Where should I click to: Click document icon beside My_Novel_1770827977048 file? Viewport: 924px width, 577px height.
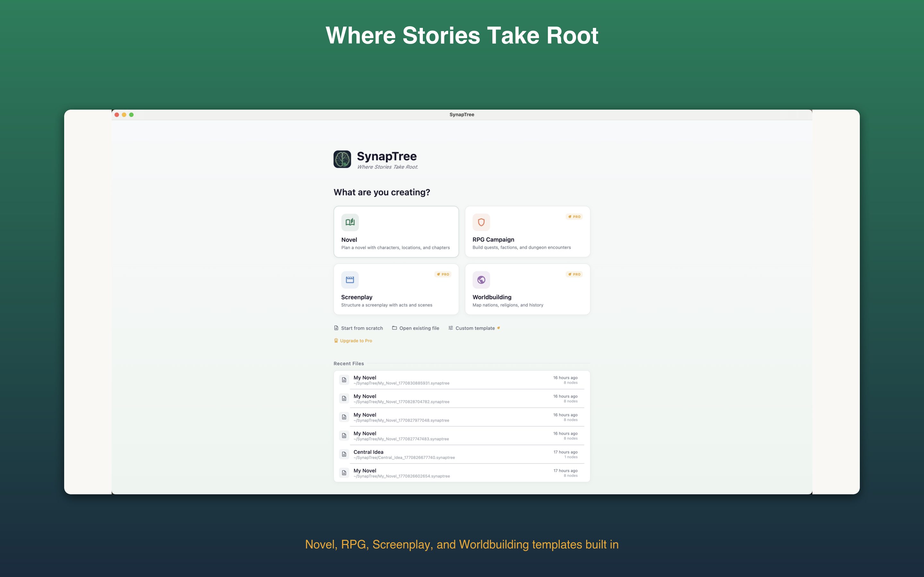click(344, 417)
